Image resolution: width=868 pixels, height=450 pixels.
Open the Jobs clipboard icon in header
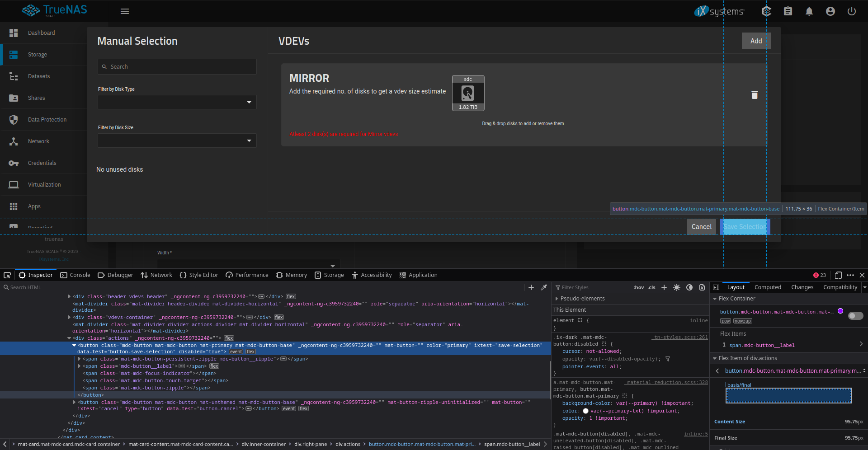coord(788,11)
